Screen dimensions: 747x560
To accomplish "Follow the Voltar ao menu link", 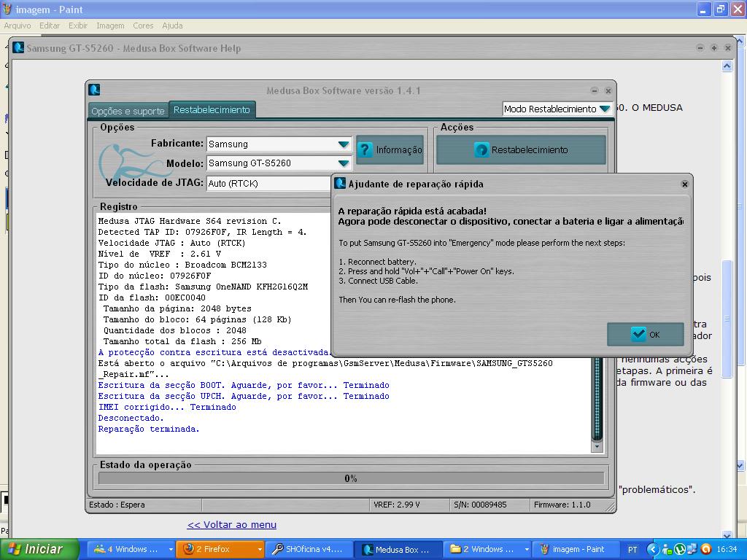I will [x=231, y=524].
